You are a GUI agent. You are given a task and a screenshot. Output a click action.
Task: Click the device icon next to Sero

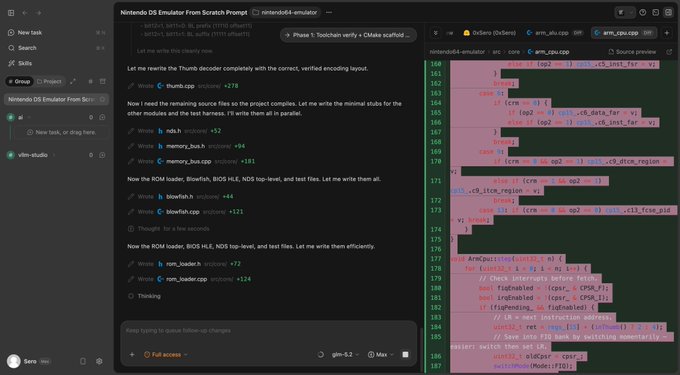click(x=83, y=361)
